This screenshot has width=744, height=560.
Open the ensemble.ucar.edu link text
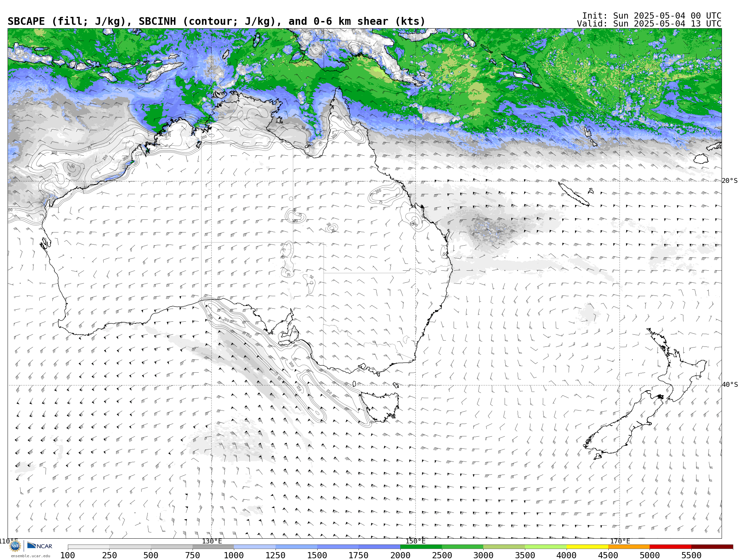tap(30, 556)
